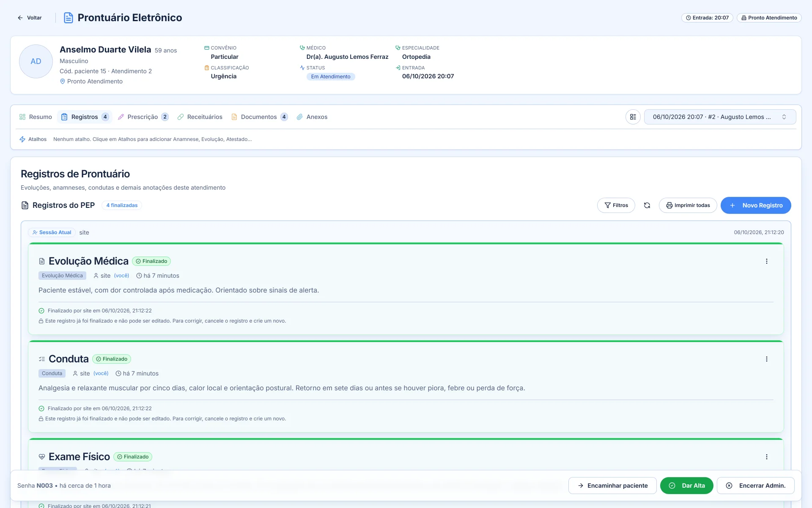Click the patient name Anselmo Duarte Vilela
812x508 pixels.
pyautogui.click(x=105, y=50)
